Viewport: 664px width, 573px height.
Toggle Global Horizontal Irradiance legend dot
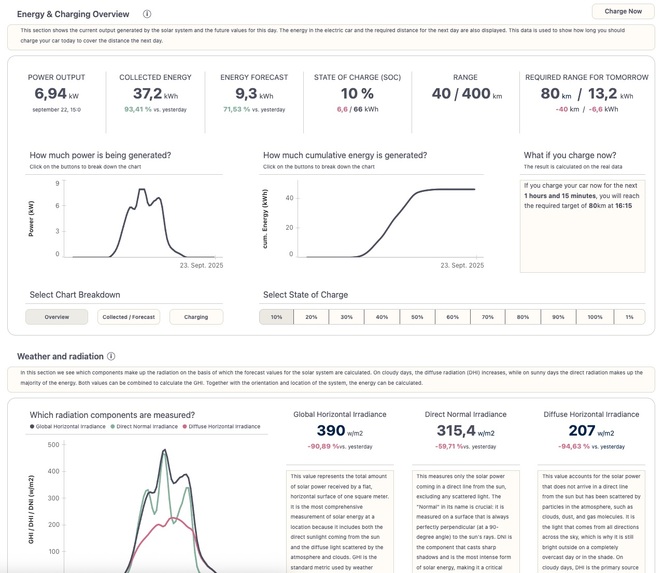point(32,426)
